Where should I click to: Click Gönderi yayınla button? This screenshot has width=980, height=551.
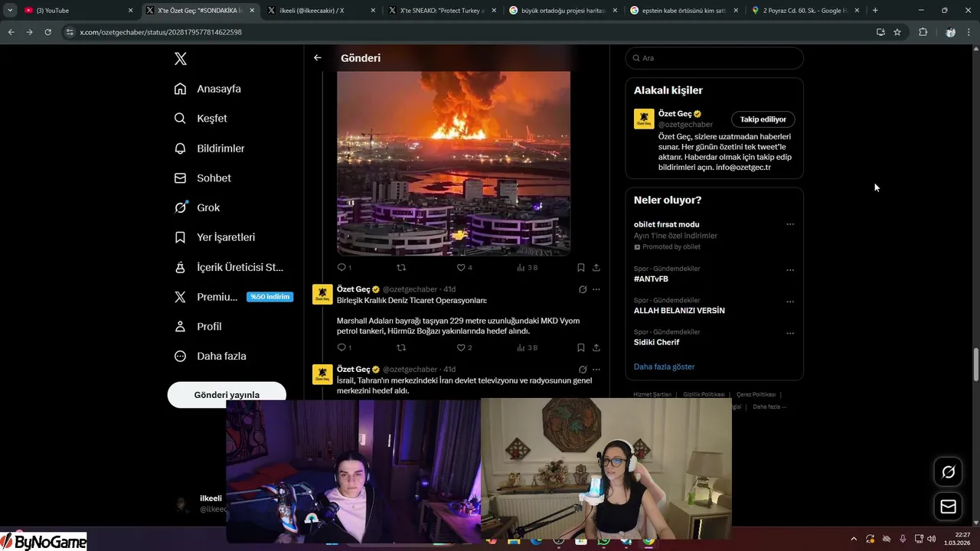[227, 395]
